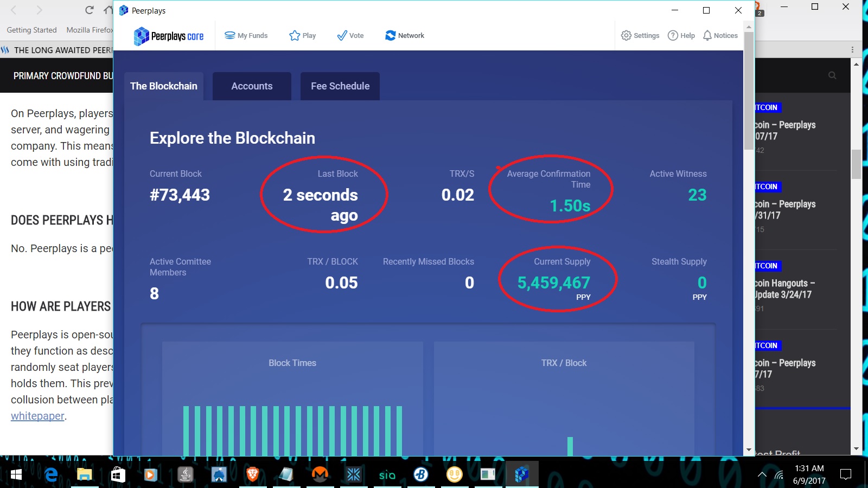Select the Active Committee Members value 8
Viewport: 868px width, 488px height.
click(154, 294)
